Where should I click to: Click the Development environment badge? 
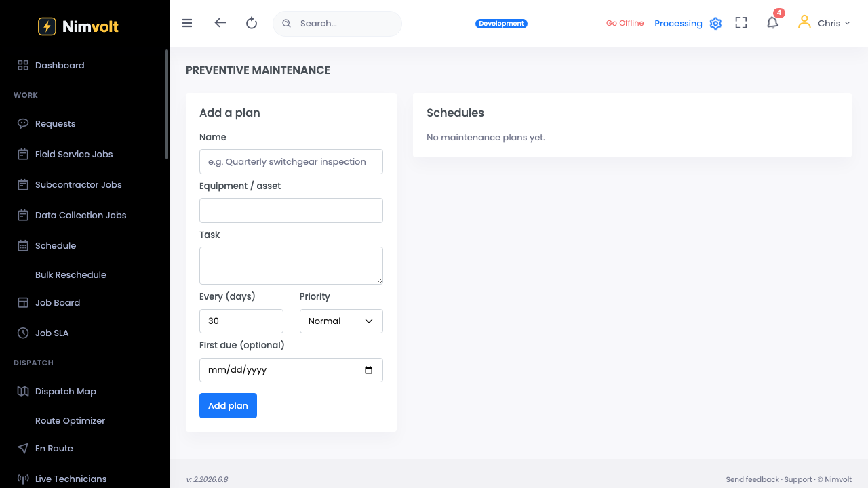[x=501, y=23]
